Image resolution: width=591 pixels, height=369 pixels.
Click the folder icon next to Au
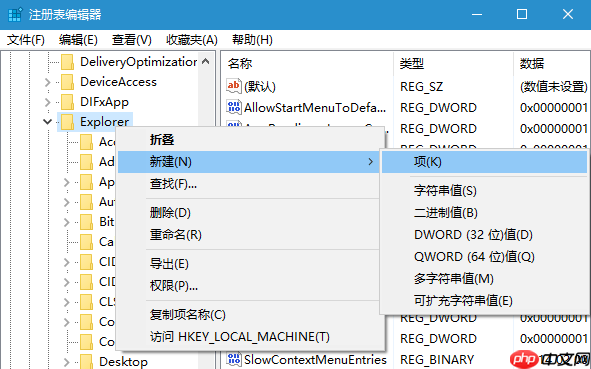pyautogui.click(x=86, y=202)
